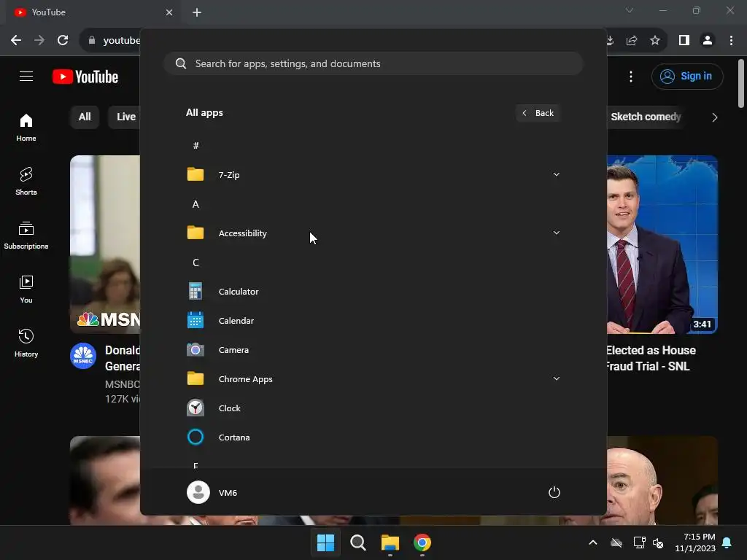747x560 pixels.
Task: Reload the page in Chrome
Action: 63,41
